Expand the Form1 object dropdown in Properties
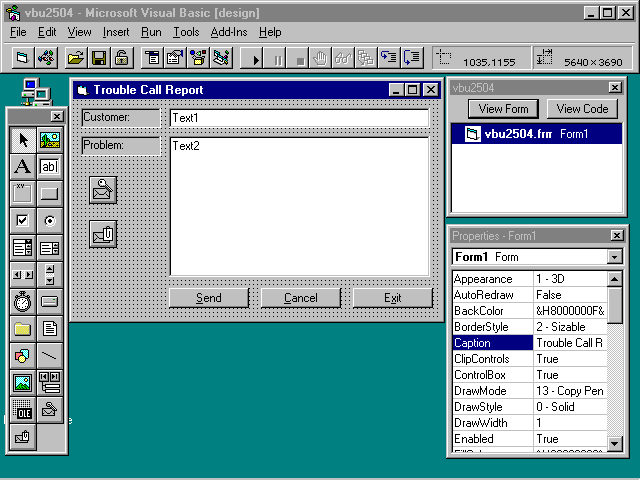 614,257
